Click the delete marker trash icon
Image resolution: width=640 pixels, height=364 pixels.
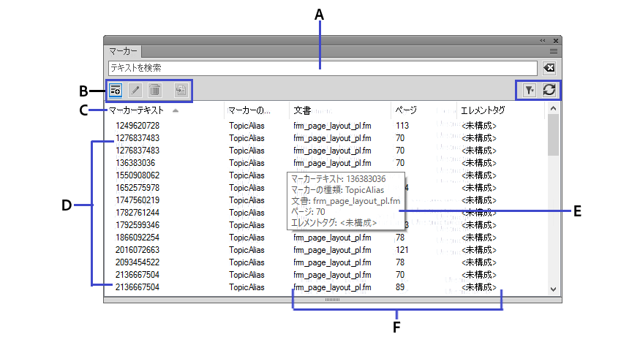pyautogui.click(x=155, y=90)
